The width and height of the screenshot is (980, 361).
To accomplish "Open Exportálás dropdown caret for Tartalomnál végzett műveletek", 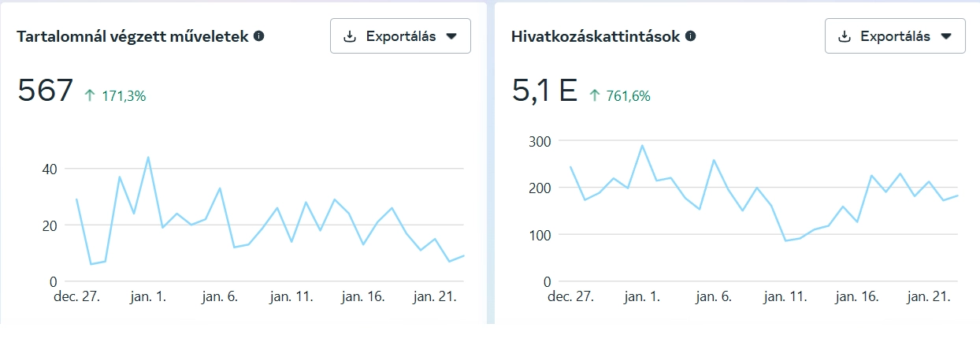I will 451,36.
